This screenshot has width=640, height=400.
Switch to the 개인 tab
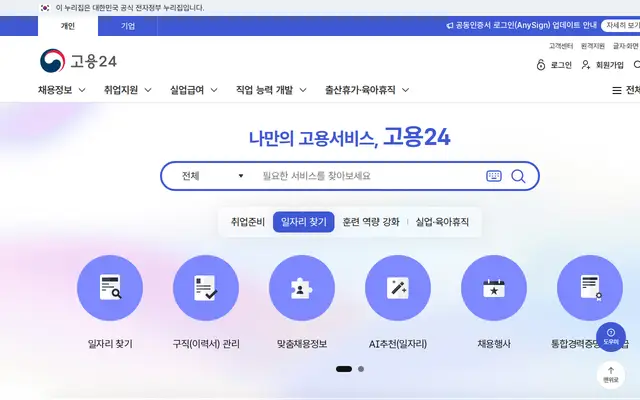[68, 26]
